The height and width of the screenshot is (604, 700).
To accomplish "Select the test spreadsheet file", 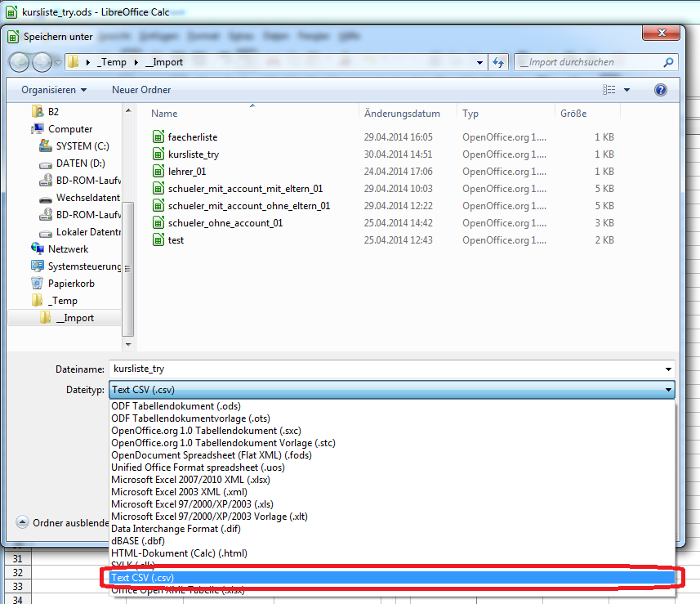I will tap(176, 240).
